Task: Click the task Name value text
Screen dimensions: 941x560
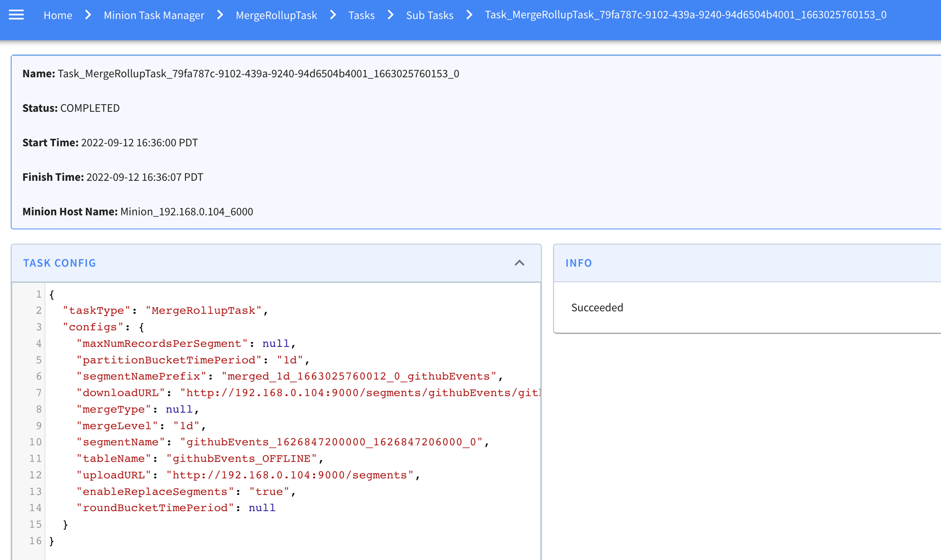Action: (x=258, y=73)
